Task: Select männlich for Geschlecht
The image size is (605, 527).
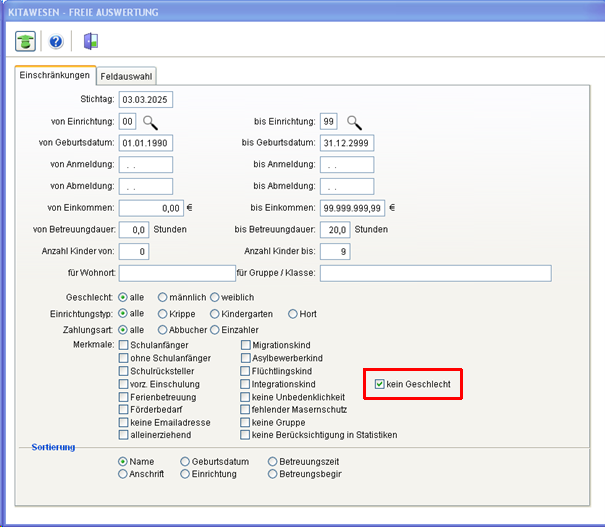Action: [x=163, y=297]
